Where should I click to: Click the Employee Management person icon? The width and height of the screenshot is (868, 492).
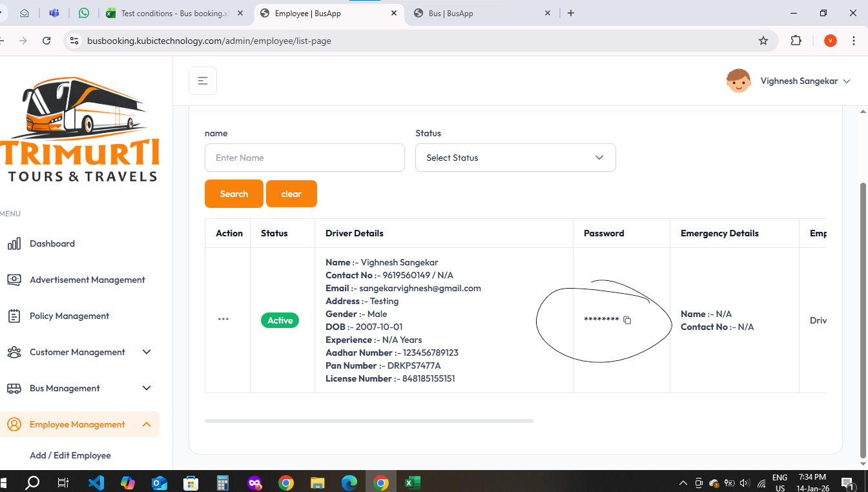(14, 424)
